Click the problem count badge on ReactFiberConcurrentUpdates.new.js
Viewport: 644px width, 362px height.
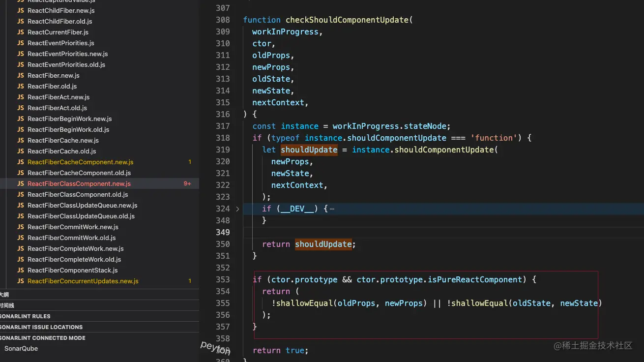190,281
